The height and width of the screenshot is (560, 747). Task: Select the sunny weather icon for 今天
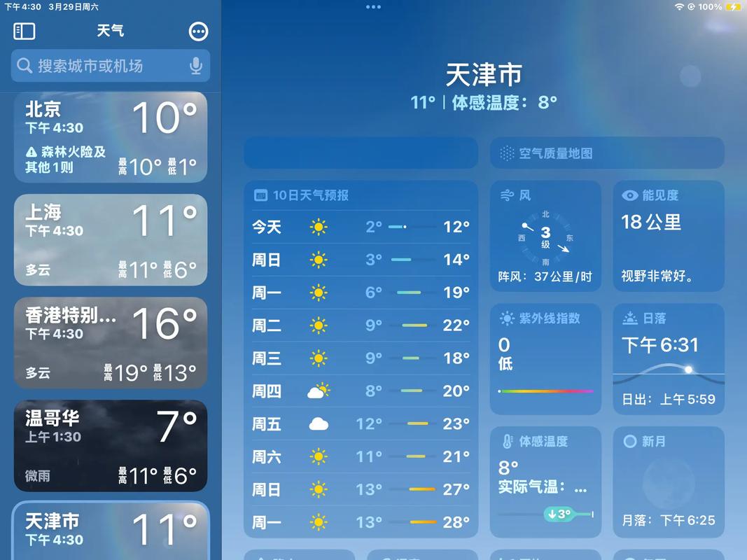pyautogui.click(x=319, y=227)
